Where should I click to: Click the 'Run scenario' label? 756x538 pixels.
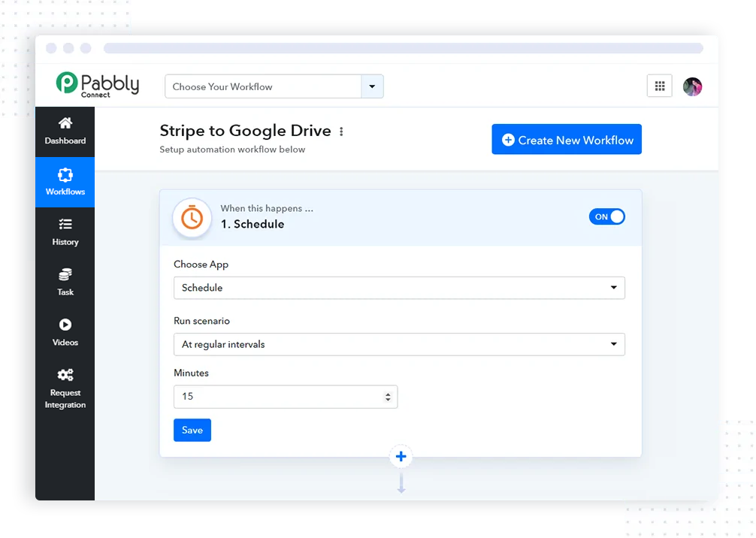201,321
